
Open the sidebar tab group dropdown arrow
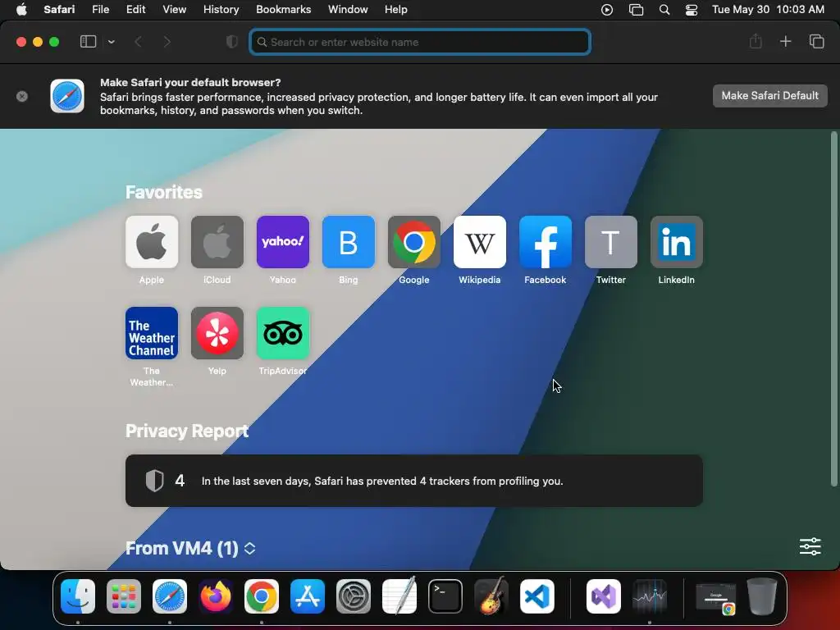coord(112,42)
